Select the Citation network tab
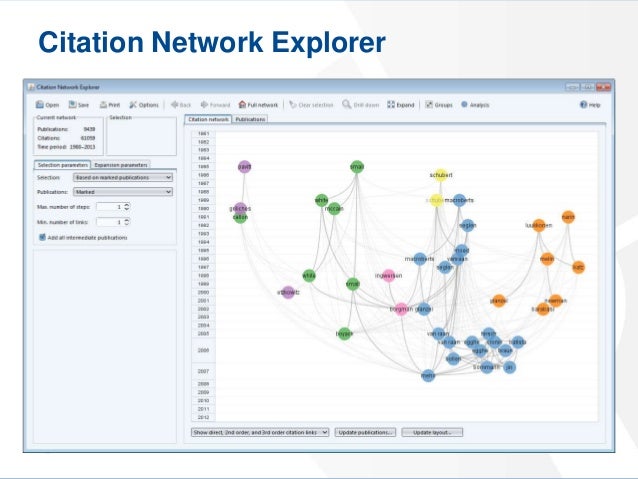 click(x=208, y=119)
